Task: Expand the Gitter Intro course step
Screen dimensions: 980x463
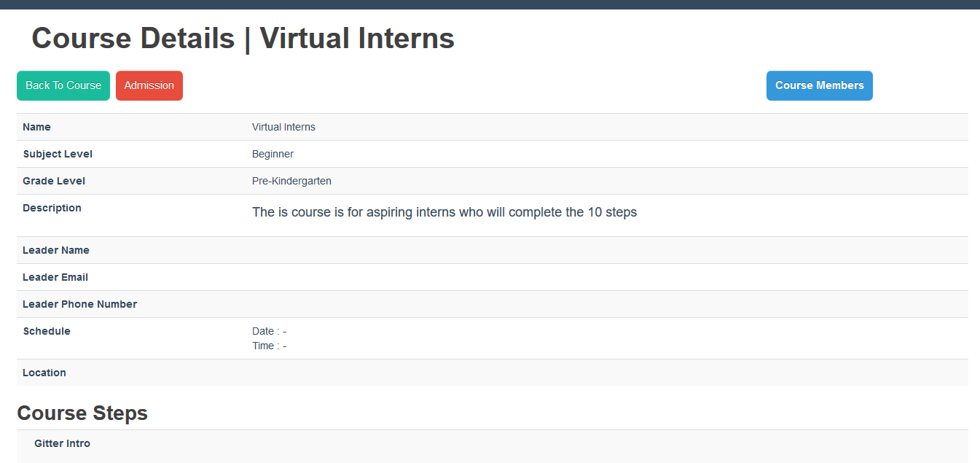Action: [x=62, y=443]
